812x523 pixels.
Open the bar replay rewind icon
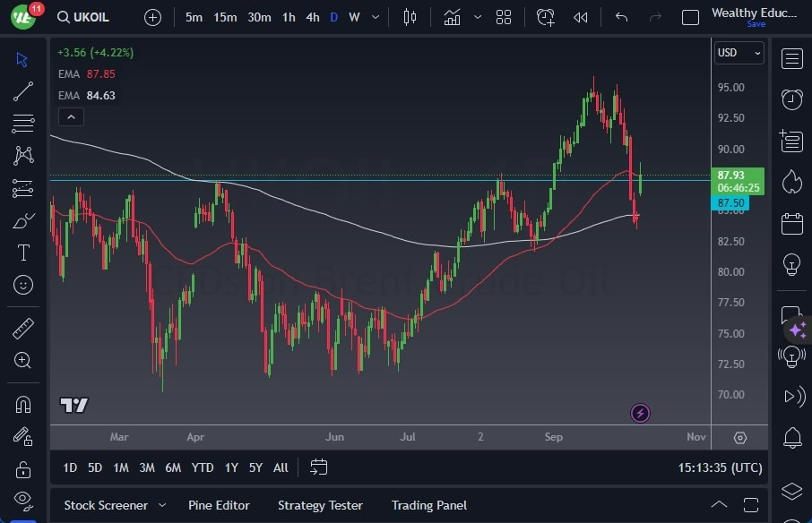[581, 17]
